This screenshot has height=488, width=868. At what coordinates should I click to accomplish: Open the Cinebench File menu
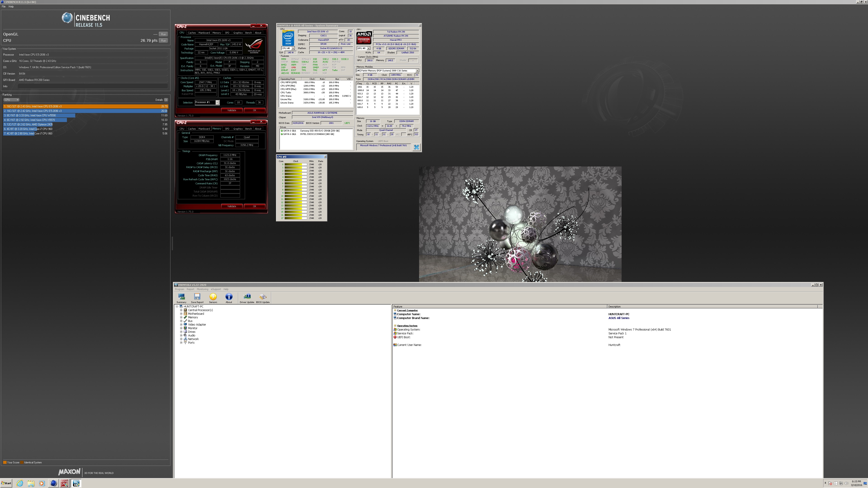[x=4, y=6]
